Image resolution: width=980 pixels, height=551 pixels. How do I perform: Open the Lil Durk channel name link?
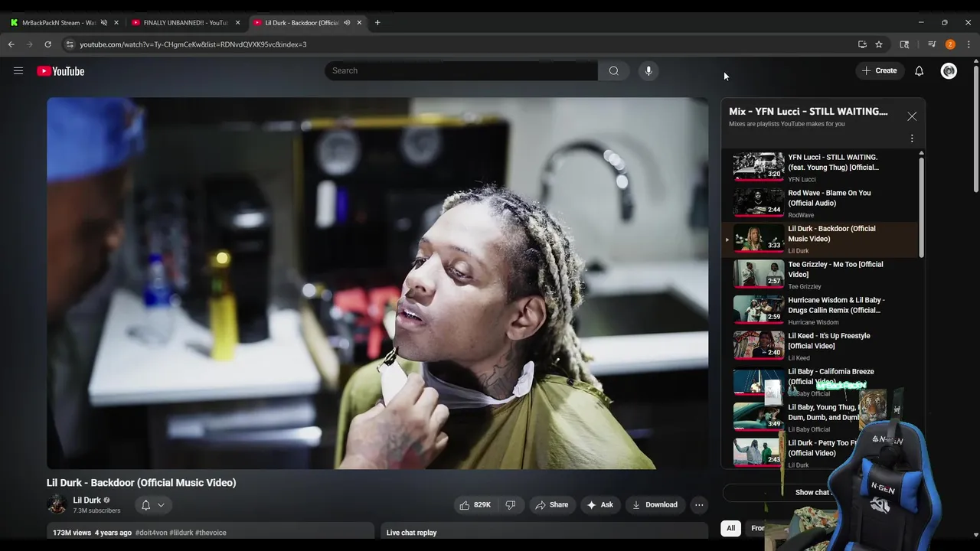pos(87,500)
